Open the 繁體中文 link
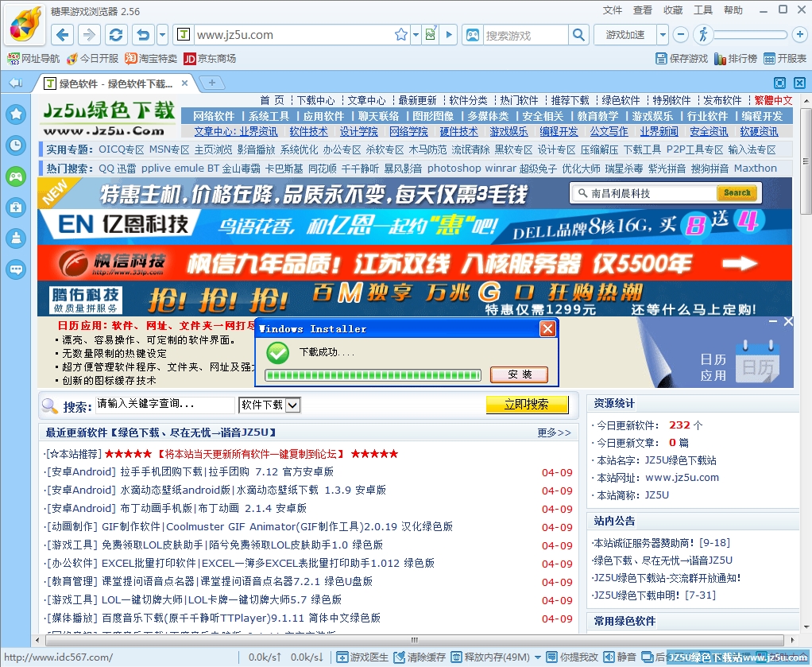The width and height of the screenshot is (812, 667). (x=773, y=100)
